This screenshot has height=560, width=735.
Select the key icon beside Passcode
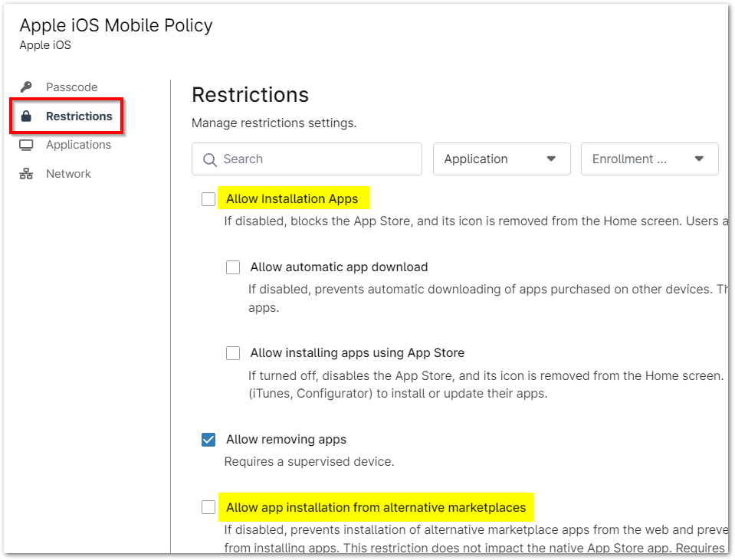[x=26, y=87]
